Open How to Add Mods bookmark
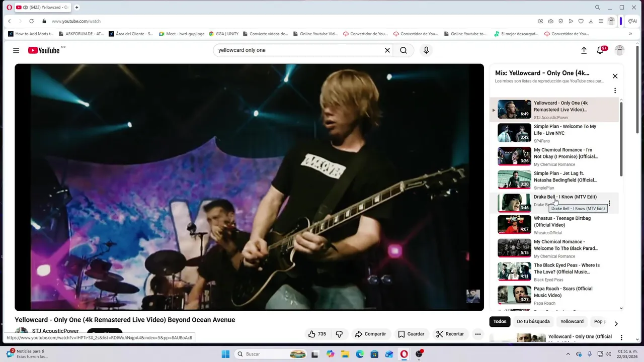 [x=31, y=34]
